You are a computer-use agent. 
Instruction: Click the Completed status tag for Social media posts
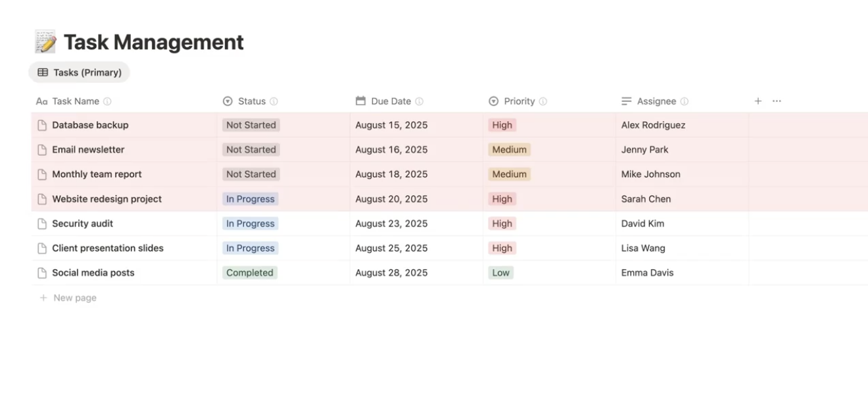pos(249,273)
